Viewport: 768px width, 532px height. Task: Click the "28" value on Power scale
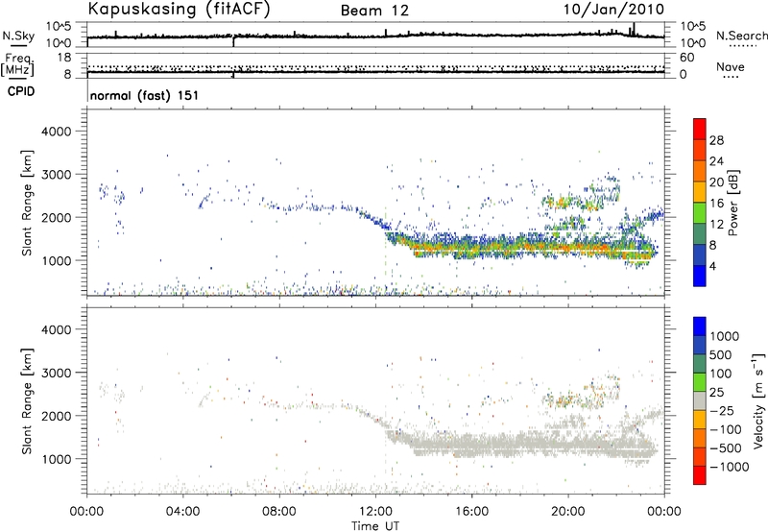coord(716,140)
